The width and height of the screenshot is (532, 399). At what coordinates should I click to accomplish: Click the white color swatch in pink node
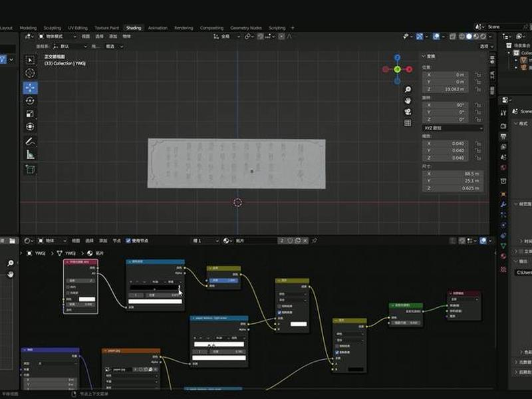[x=87, y=299]
